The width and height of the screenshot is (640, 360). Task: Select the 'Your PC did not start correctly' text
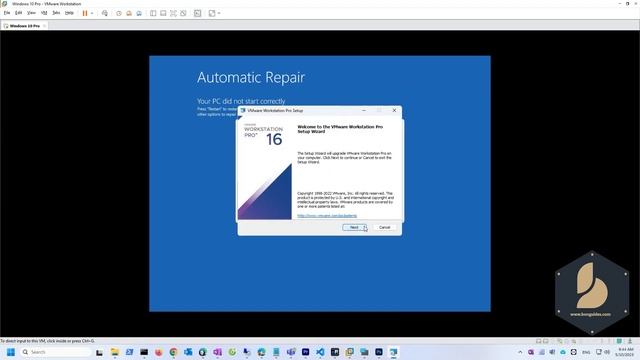tap(241, 101)
